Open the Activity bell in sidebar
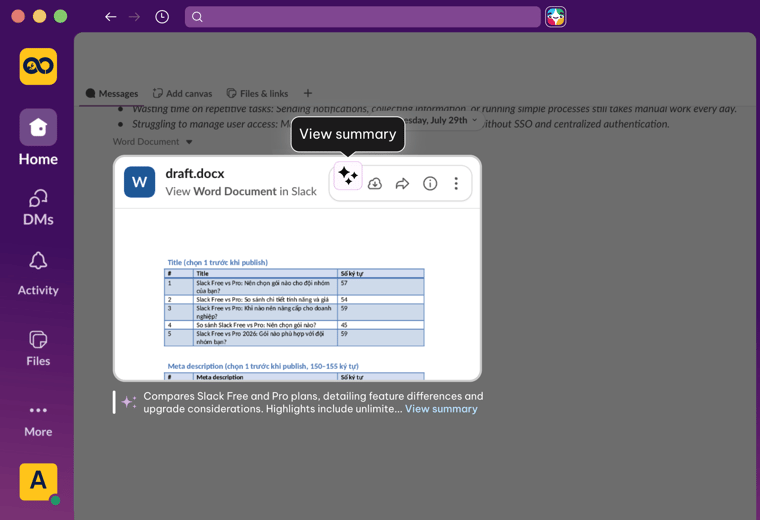Viewport: 760px width, 520px height. (38, 274)
